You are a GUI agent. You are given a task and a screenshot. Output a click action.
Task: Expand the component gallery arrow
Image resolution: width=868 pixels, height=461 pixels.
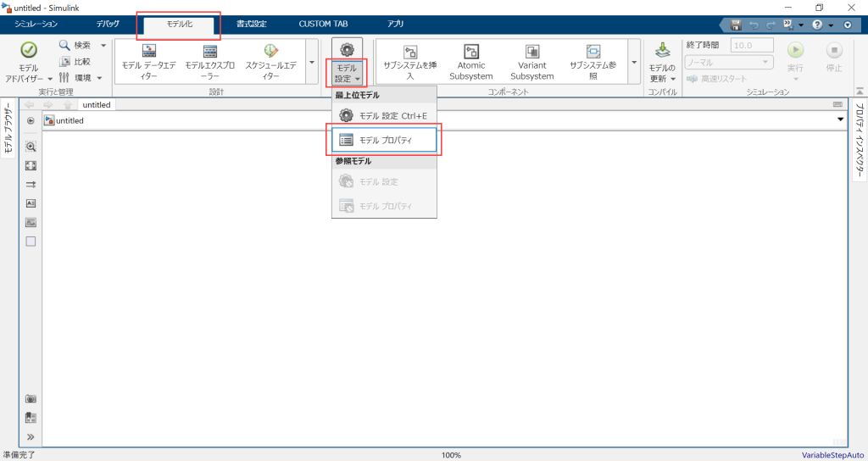(634, 61)
